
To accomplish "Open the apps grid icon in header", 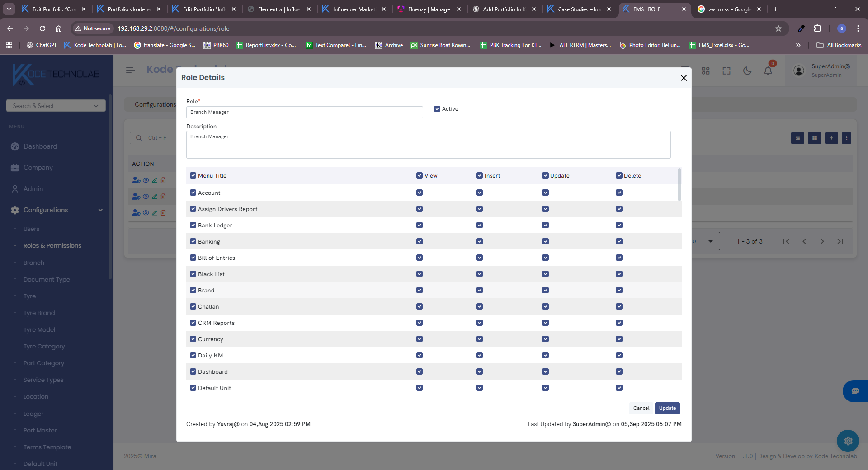I will (706, 70).
